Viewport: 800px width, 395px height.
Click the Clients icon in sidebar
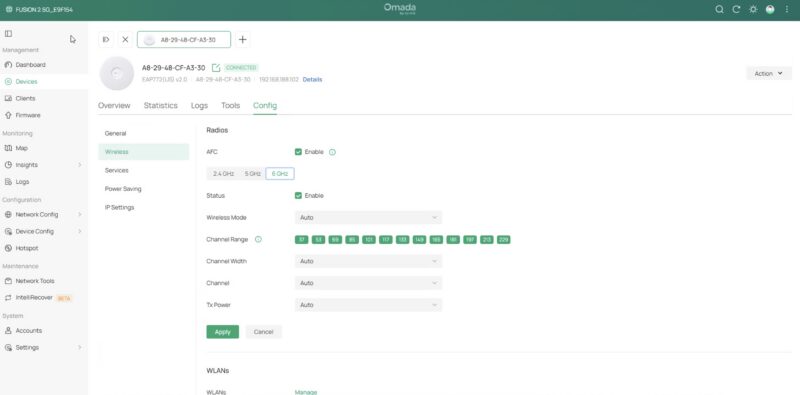click(x=8, y=98)
